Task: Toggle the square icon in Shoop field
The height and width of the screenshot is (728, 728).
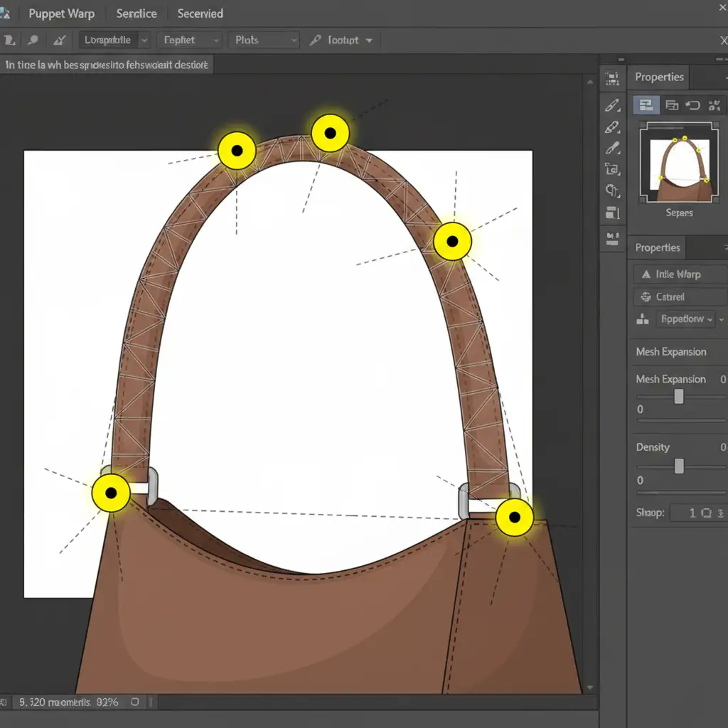Action: [x=706, y=513]
